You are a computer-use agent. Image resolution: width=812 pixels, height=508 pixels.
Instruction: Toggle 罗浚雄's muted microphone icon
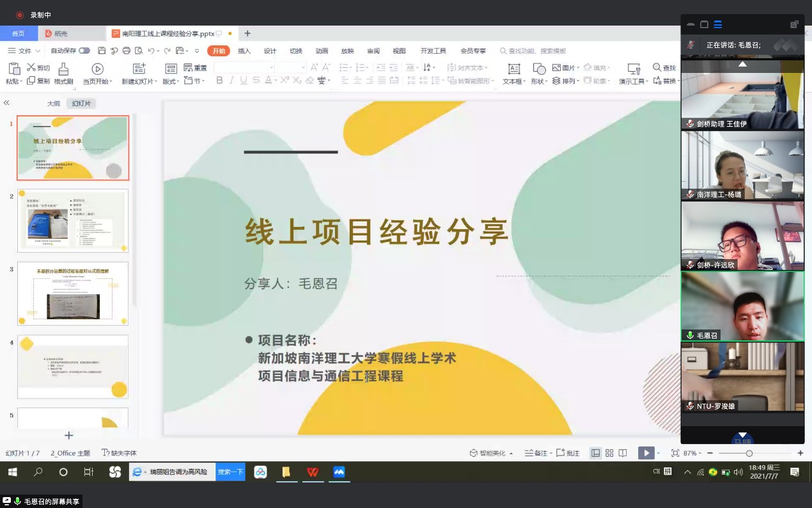(x=691, y=406)
